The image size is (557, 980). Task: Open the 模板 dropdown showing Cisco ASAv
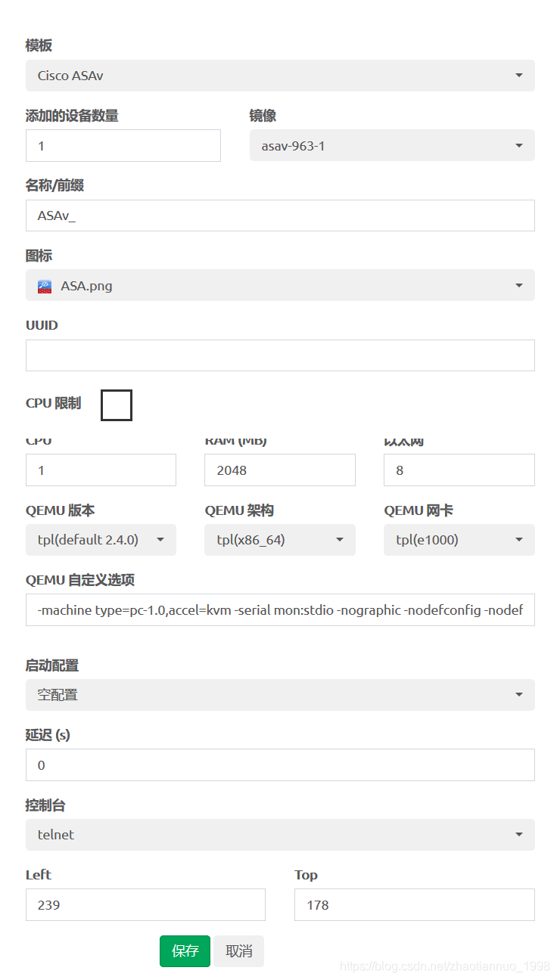tap(280, 76)
